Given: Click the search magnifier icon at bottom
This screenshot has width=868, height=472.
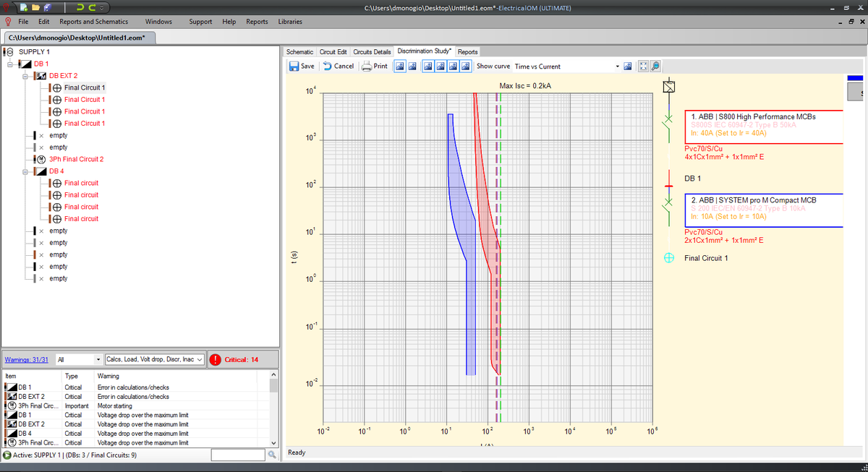Looking at the screenshot, I should coord(272,455).
